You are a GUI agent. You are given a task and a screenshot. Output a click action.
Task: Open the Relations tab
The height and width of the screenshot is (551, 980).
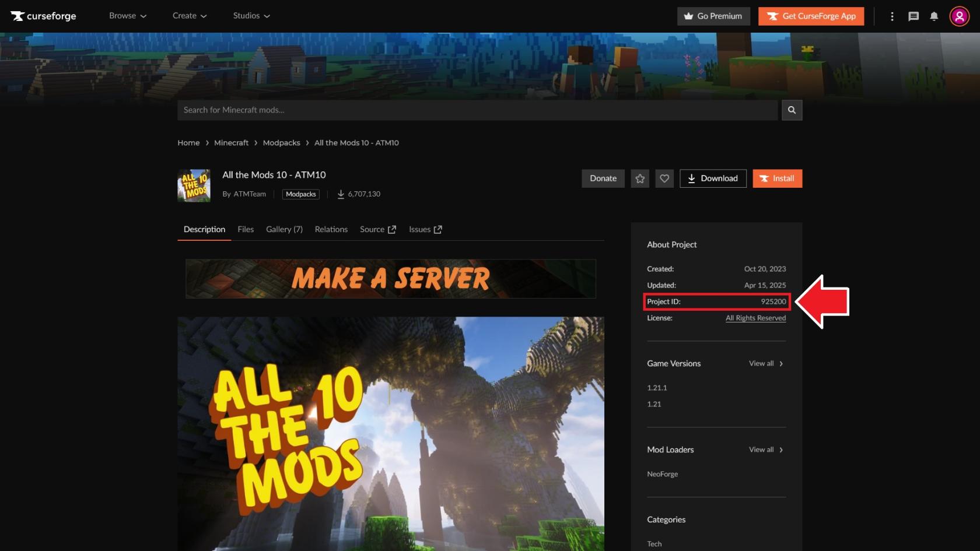[x=331, y=230]
